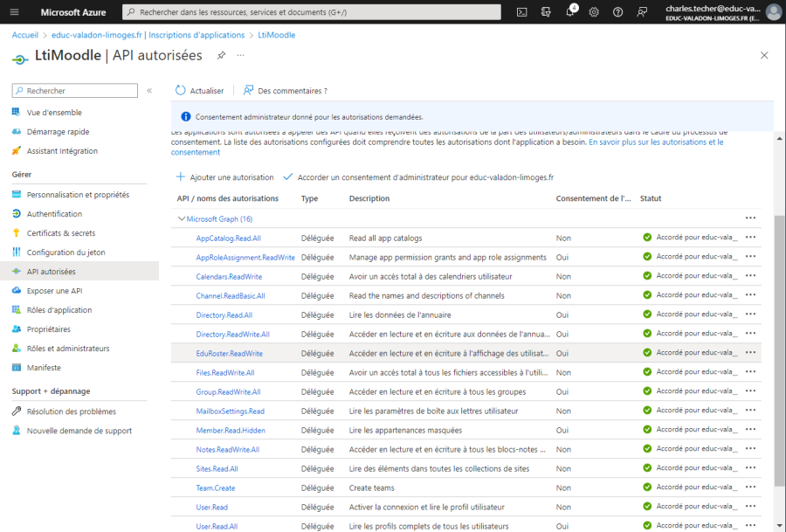Open the Azure portal hamburger menu
The width and height of the screenshot is (786, 532).
point(14,12)
